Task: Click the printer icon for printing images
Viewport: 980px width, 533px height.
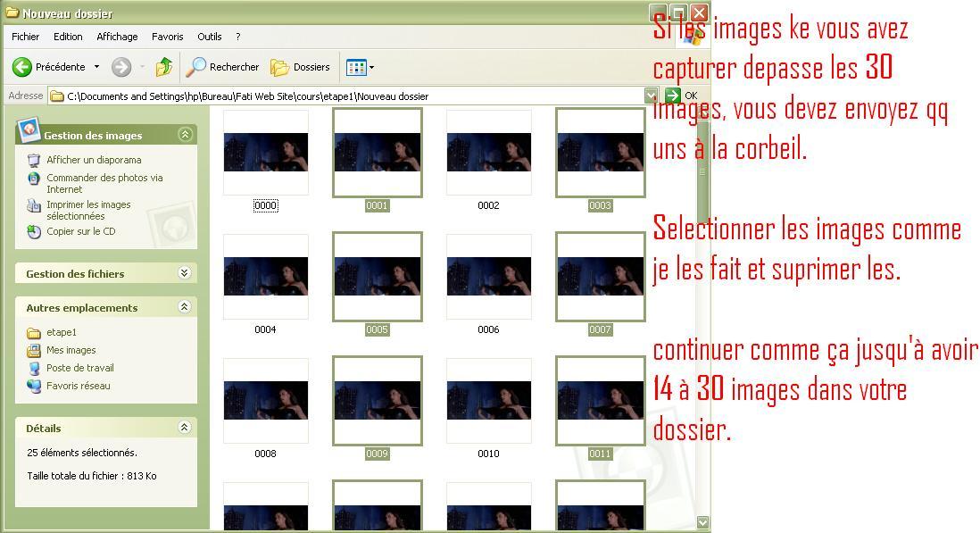Action: coord(34,205)
